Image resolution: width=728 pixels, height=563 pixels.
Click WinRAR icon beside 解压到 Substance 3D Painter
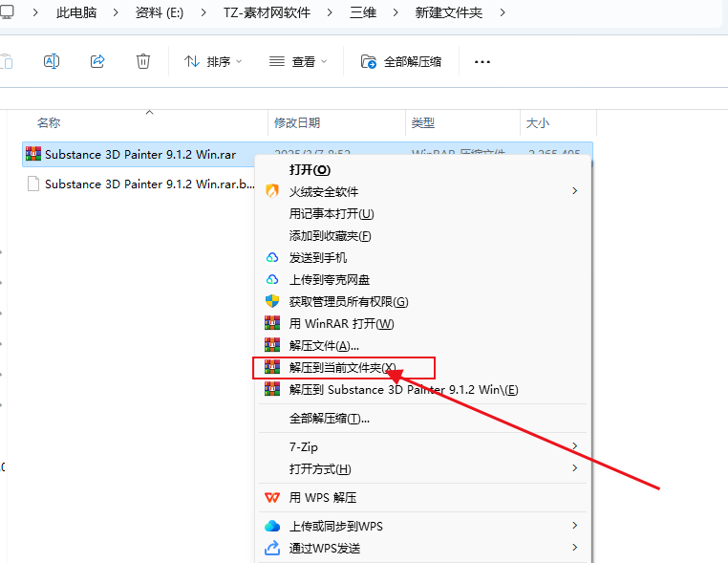pyautogui.click(x=272, y=389)
